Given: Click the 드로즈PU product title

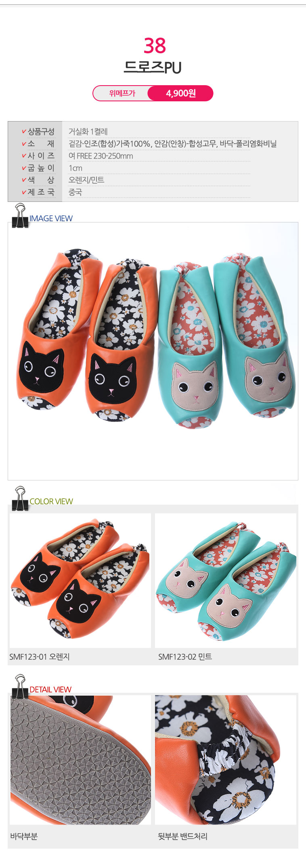Looking at the screenshot, I should coord(153,67).
